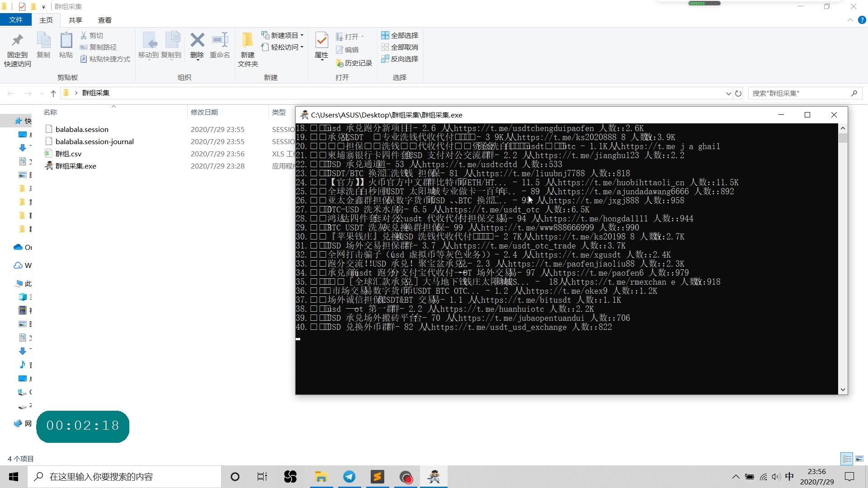The image size is (868, 488).
Task: Switch to large icons view in status bar
Action: coord(859,459)
